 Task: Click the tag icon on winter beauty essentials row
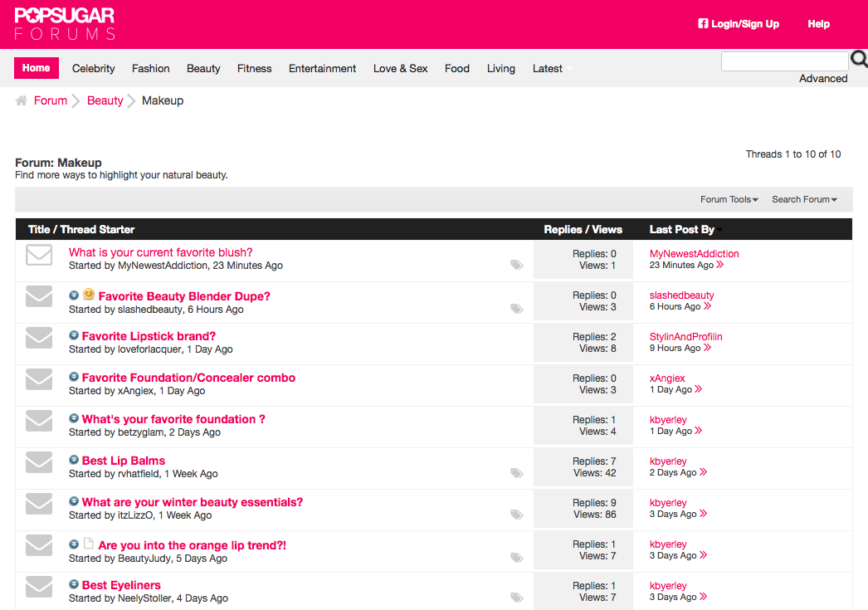pyautogui.click(x=516, y=515)
